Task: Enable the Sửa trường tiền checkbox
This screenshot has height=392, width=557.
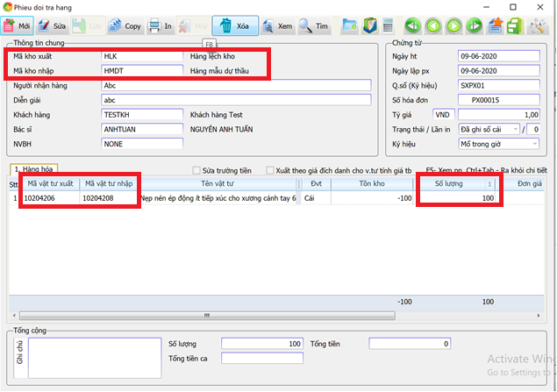Action: (x=197, y=170)
